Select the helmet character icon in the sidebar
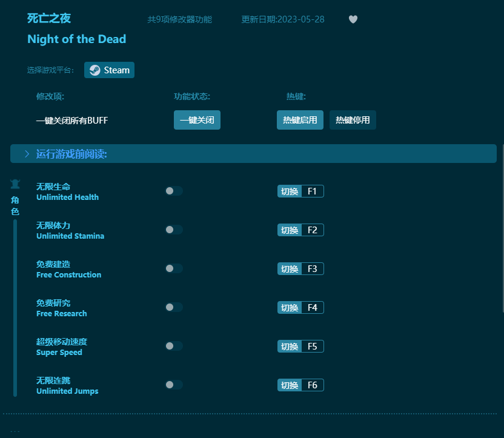Viewport: 504px width, 438px height. pyautogui.click(x=15, y=184)
